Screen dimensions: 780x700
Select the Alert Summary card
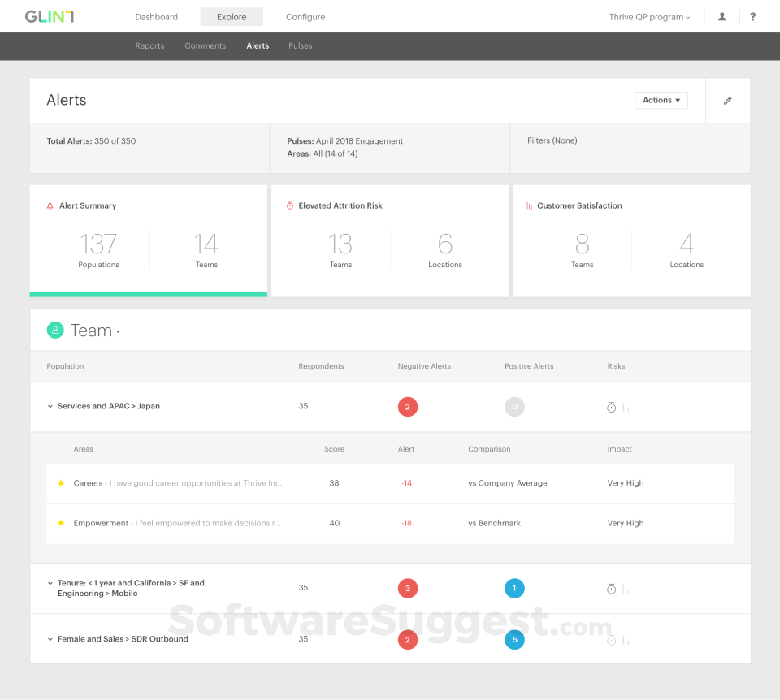tap(148, 240)
